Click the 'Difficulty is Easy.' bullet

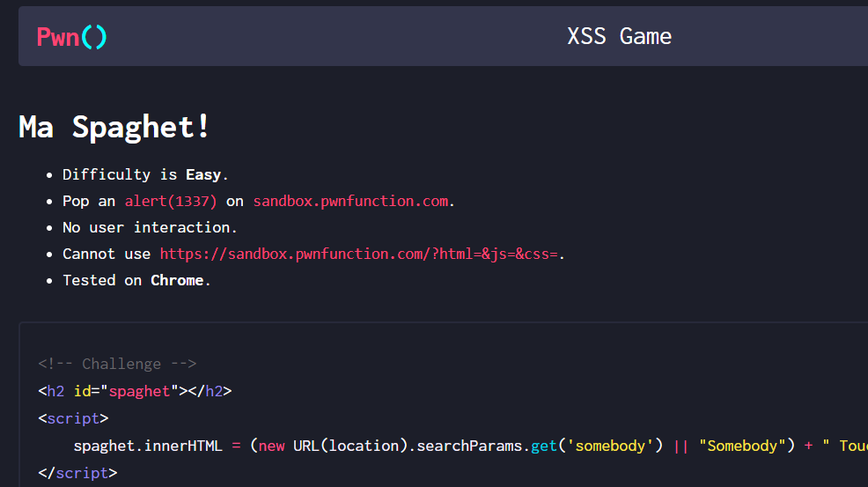point(145,174)
